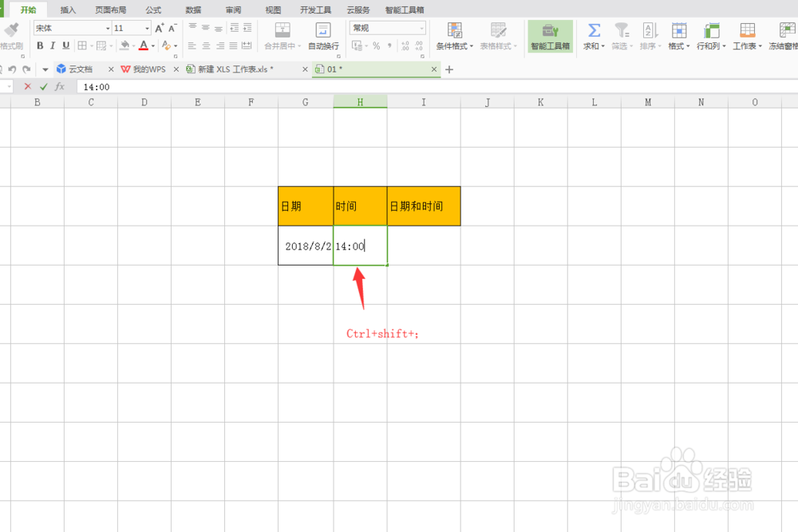Viewport: 798px width, 532px height.
Task: Open the font name 宋体 dropdown
Action: [108, 28]
